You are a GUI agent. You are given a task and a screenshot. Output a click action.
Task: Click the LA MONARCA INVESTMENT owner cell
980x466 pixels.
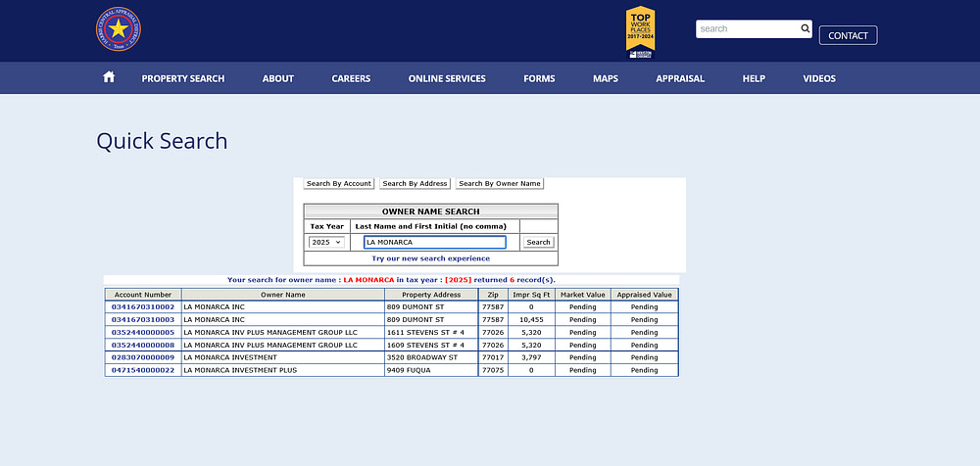(283, 357)
